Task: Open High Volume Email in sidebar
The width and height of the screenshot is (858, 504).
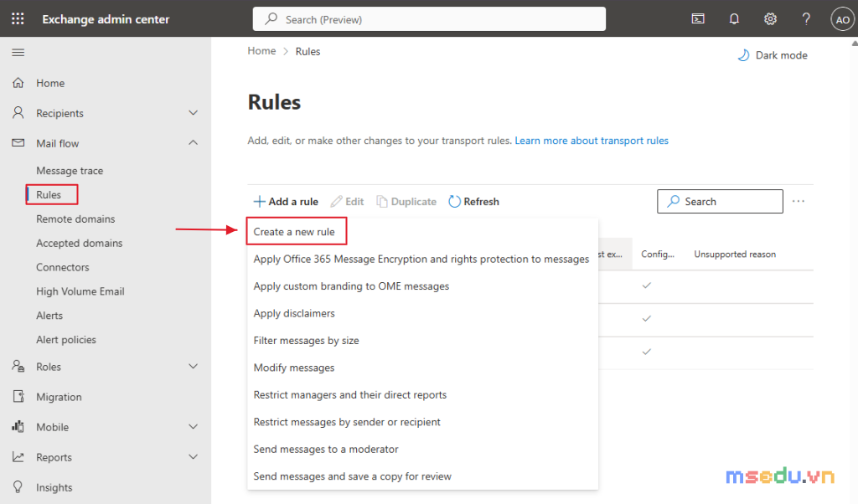Action: click(80, 291)
